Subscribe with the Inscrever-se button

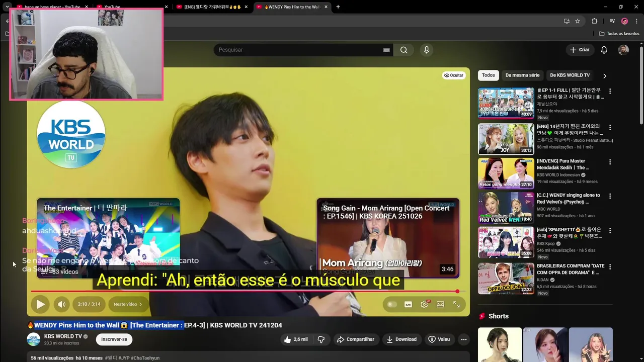[114, 339]
